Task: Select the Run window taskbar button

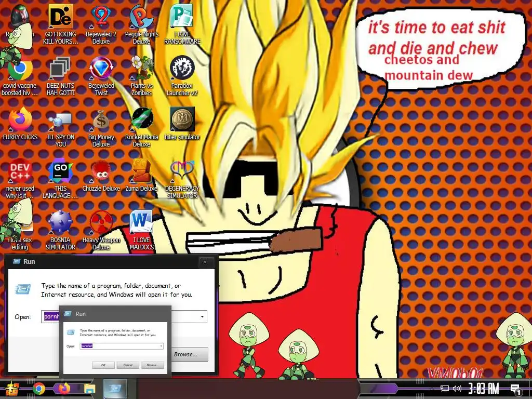Action: 115,389
